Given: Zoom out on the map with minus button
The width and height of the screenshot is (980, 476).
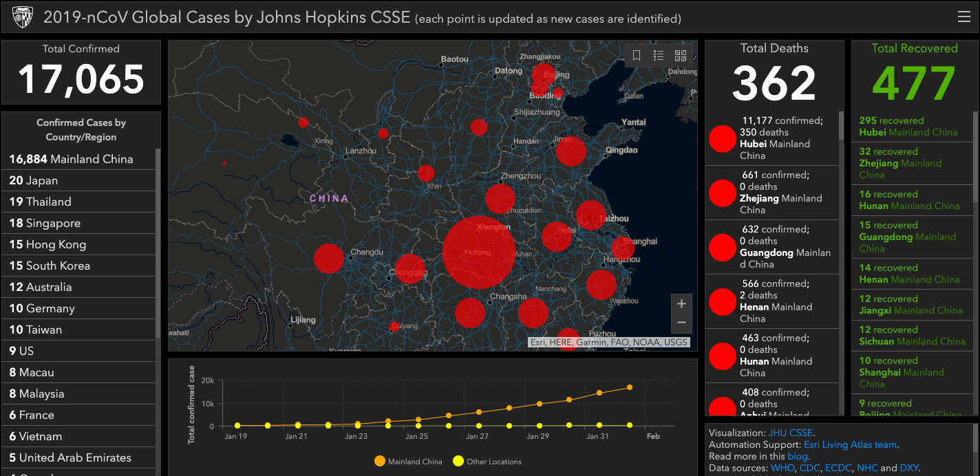Looking at the screenshot, I should point(681,323).
